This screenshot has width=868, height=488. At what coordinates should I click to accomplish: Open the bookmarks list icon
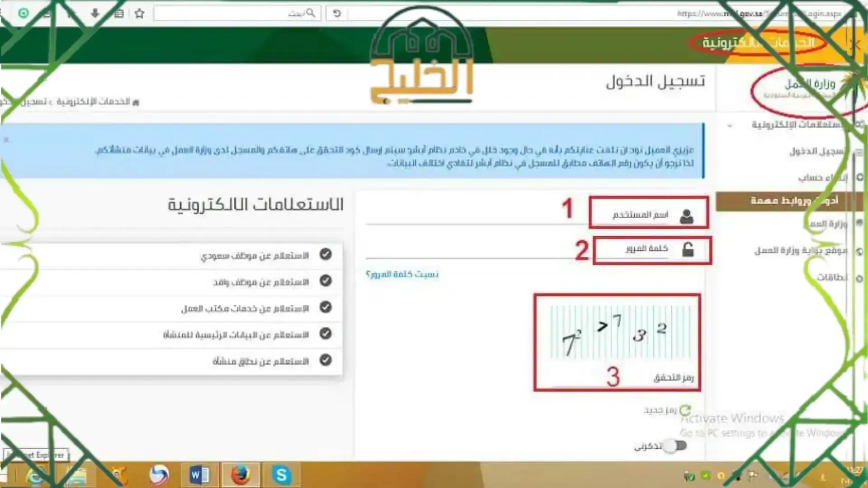[118, 14]
